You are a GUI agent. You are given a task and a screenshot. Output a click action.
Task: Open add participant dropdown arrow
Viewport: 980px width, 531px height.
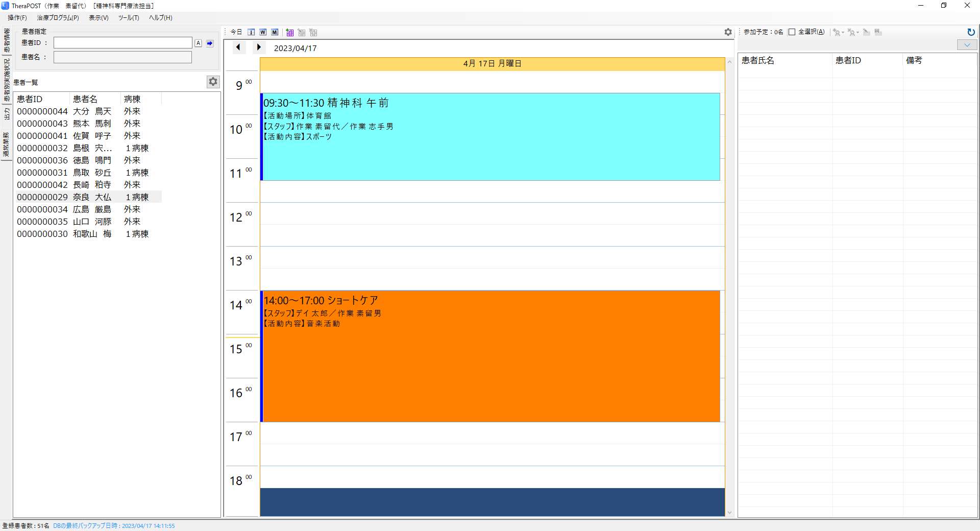[843, 32]
